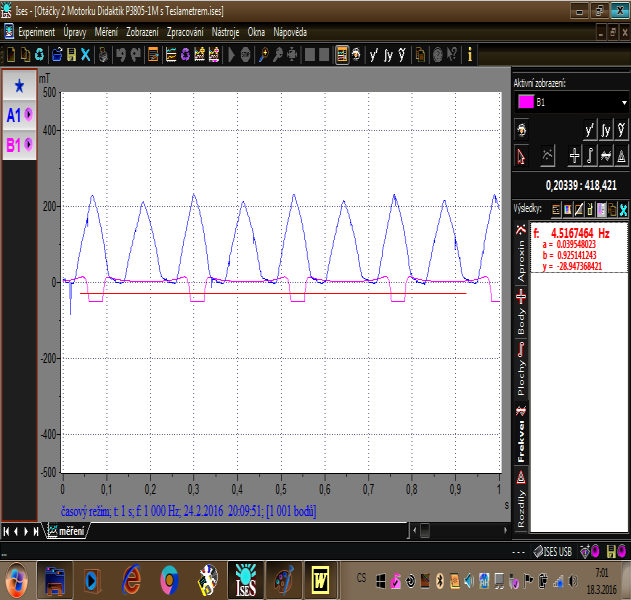Click the print icon in the toolbar
631x600 pixels.
[x=103, y=54]
